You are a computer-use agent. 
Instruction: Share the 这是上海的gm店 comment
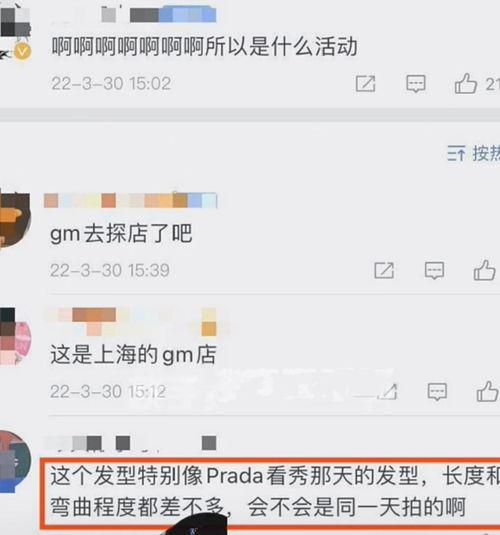[387, 391]
